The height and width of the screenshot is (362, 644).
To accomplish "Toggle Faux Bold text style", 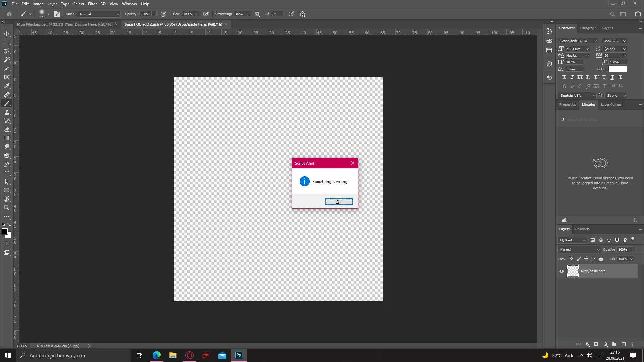I will point(564,77).
